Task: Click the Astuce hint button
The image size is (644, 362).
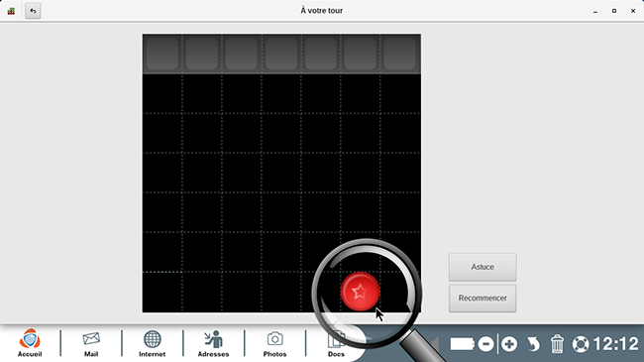Action: [483, 267]
